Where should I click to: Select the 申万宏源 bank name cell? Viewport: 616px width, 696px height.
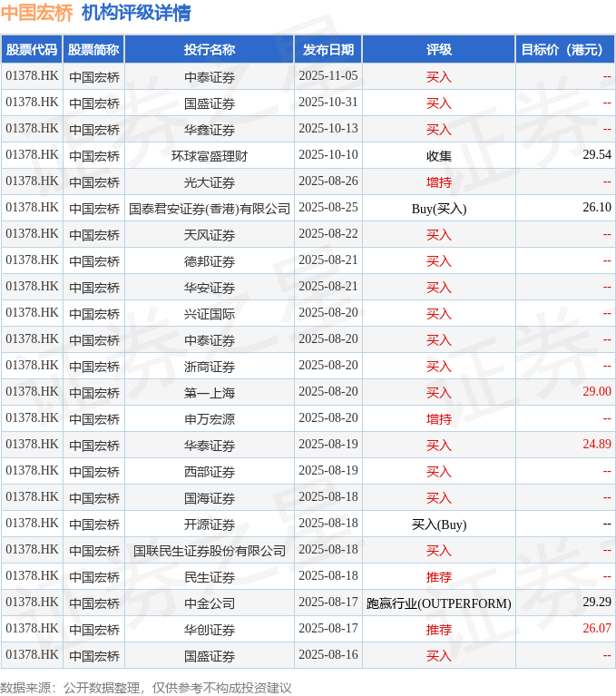[210, 419]
